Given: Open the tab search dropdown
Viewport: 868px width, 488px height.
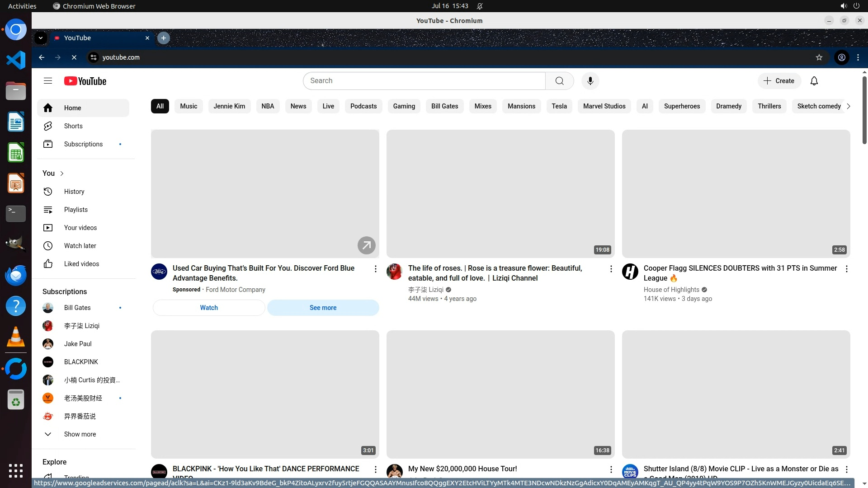Looking at the screenshot, I should pos(41,38).
